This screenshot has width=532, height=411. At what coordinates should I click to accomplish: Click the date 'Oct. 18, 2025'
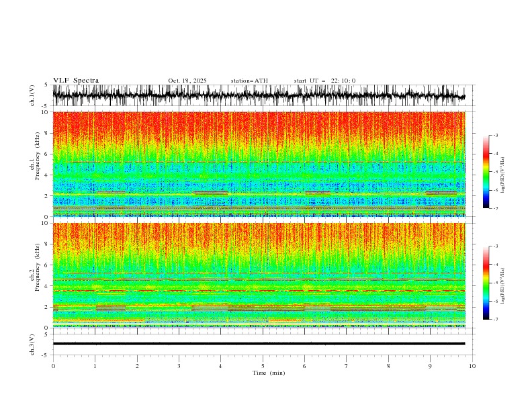click(187, 81)
